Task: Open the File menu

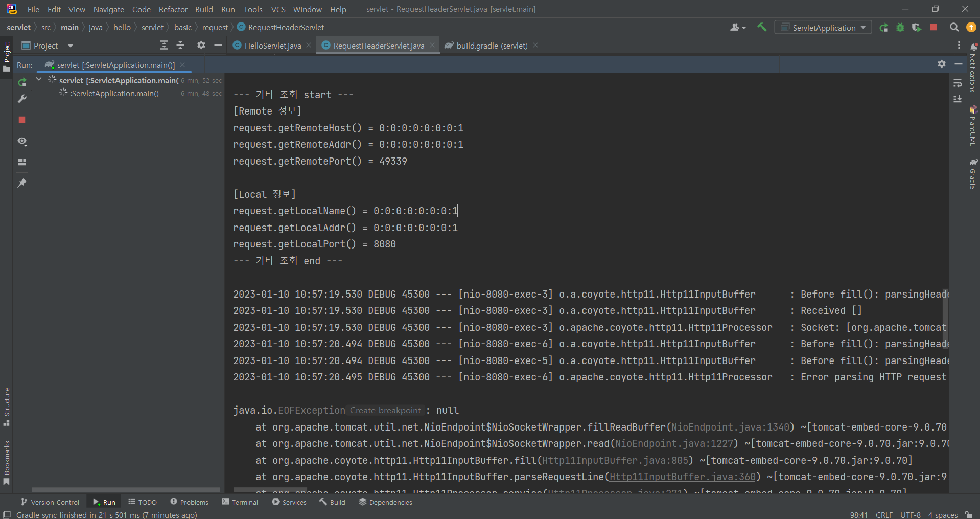Action: point(33,9)
